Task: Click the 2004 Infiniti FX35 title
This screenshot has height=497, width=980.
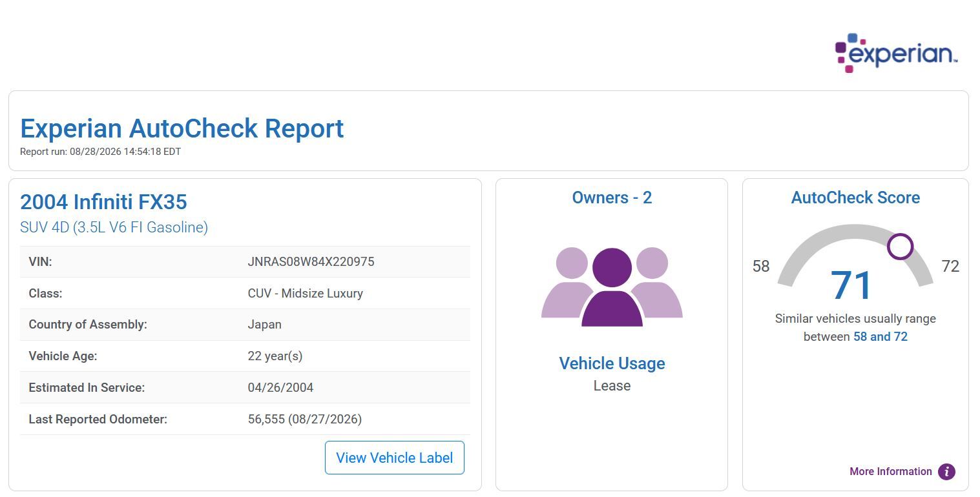Action: click(103, 202)
